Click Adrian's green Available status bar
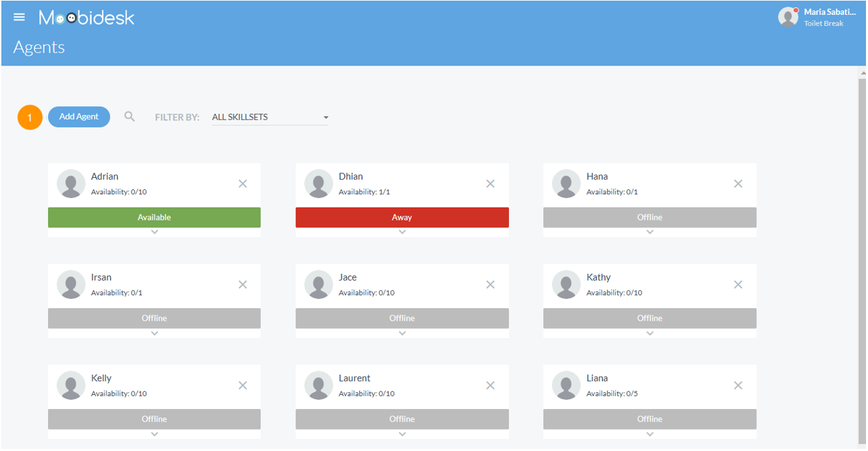868x451 pixels. click(x=154, y=218)
